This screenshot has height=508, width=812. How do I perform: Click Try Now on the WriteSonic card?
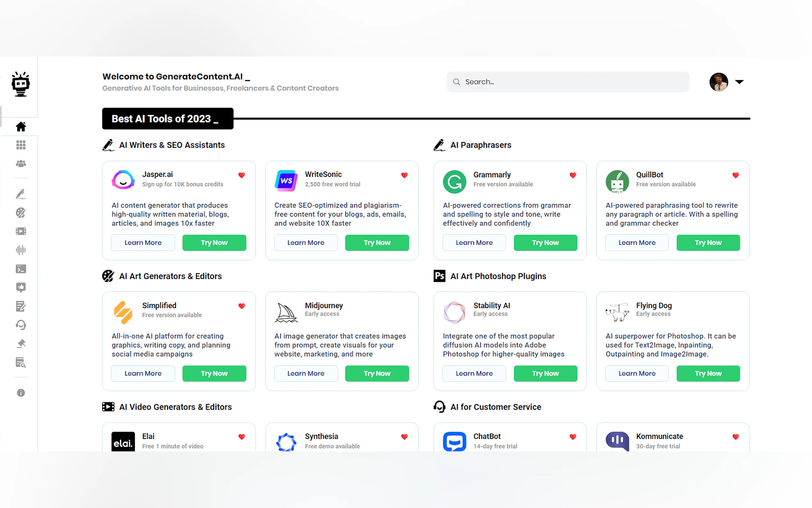pyautogui.click(x=377, y=242)
